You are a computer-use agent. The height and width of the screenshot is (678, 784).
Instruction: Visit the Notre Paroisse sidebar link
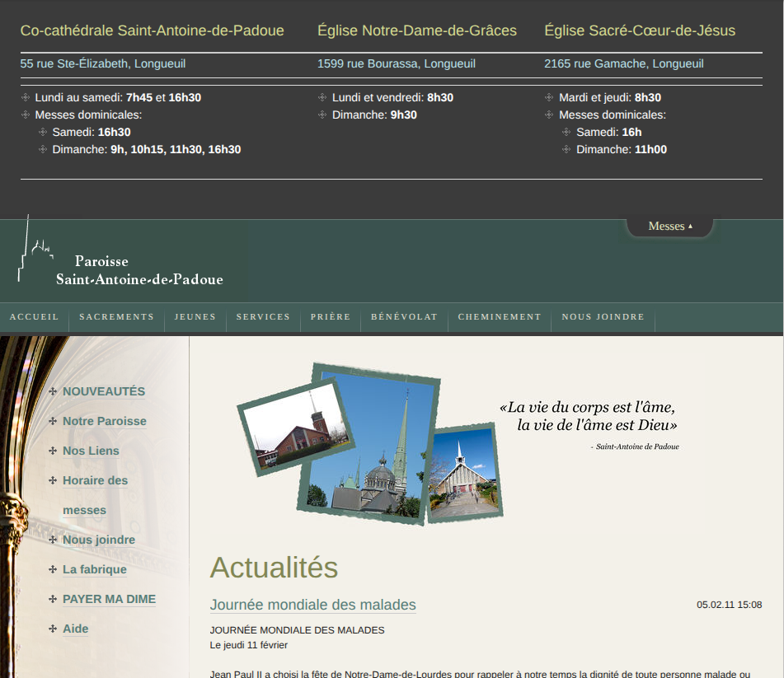[105, 422]
